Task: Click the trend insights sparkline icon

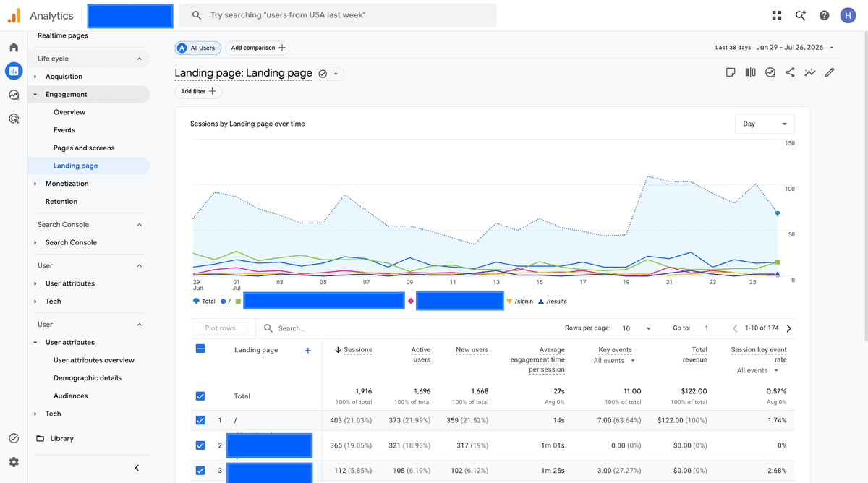Action: (810, 72)
